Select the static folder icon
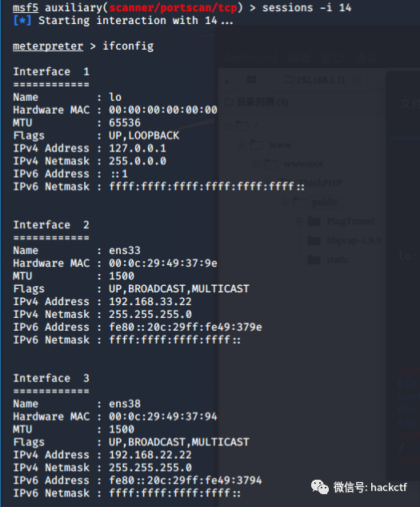420x507 pixels. pos(314,260)
